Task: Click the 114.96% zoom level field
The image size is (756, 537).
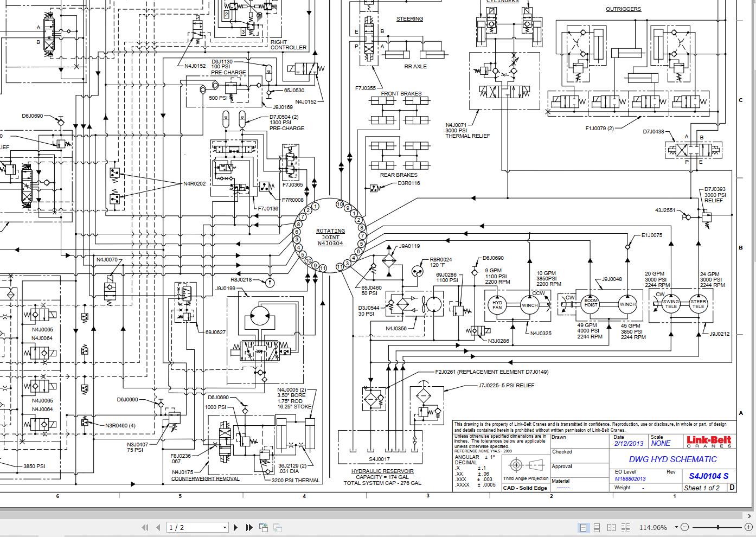Action: pyautogui.click(x=653, y=527)
